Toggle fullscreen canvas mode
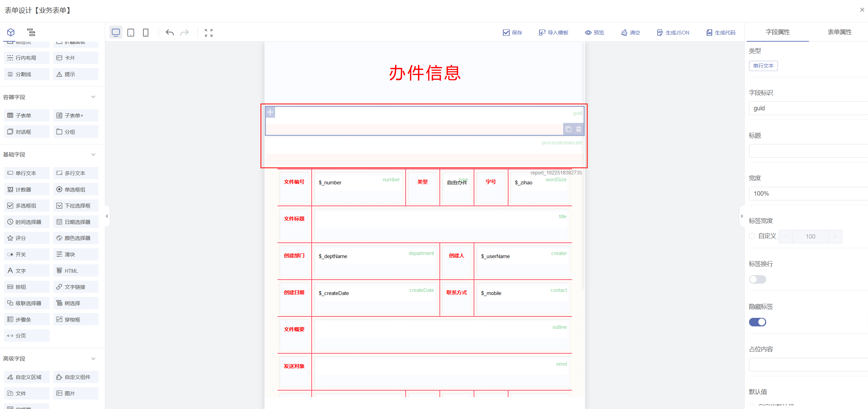Screen dimensions: 868x409 click(209, 33)
